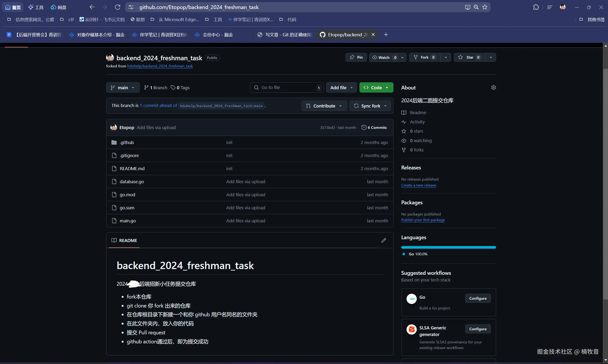Open the 代码 bookmark folder

(x=288, y=19)
